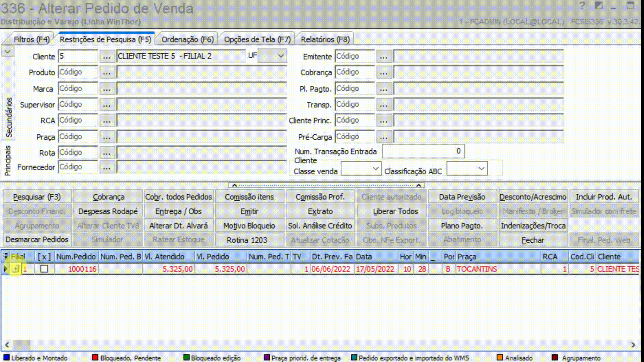
Task: Open Rota lookup ellipsis button
Action: 107,153
